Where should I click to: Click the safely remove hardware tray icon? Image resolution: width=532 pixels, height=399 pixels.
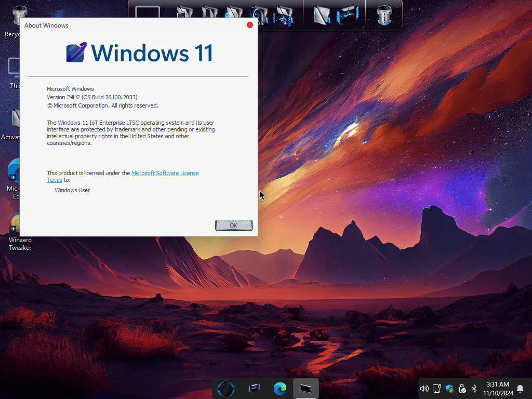pyautogui.click(x=462, y=389)
